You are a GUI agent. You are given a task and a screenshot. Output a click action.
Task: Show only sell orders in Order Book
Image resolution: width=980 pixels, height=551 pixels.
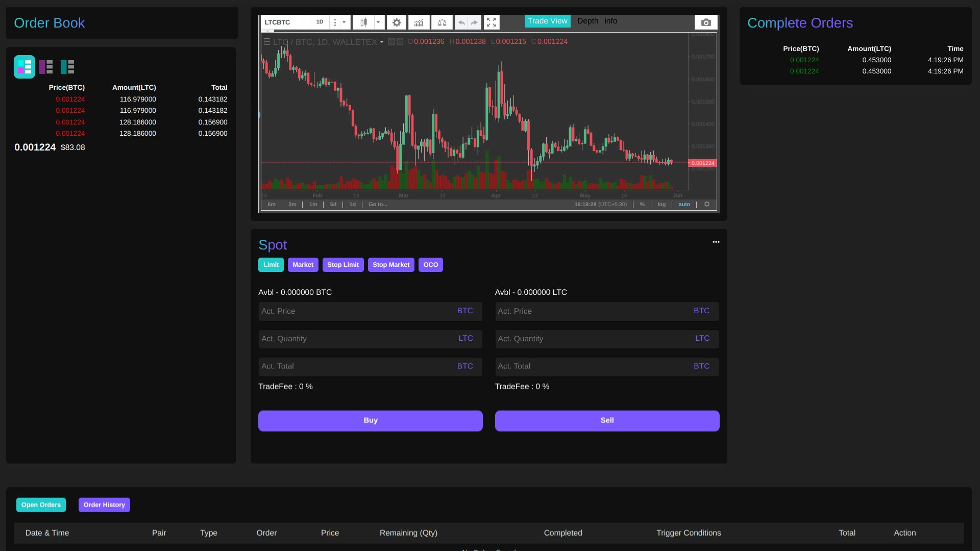pyautogui.click(x=46, y=67)
